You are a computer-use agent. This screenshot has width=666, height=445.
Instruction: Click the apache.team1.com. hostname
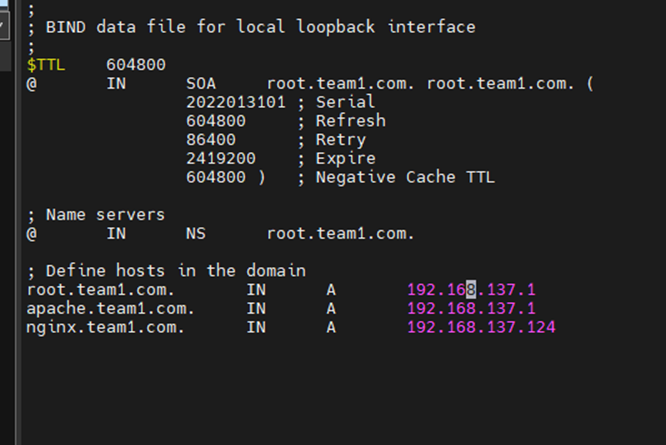110,309
